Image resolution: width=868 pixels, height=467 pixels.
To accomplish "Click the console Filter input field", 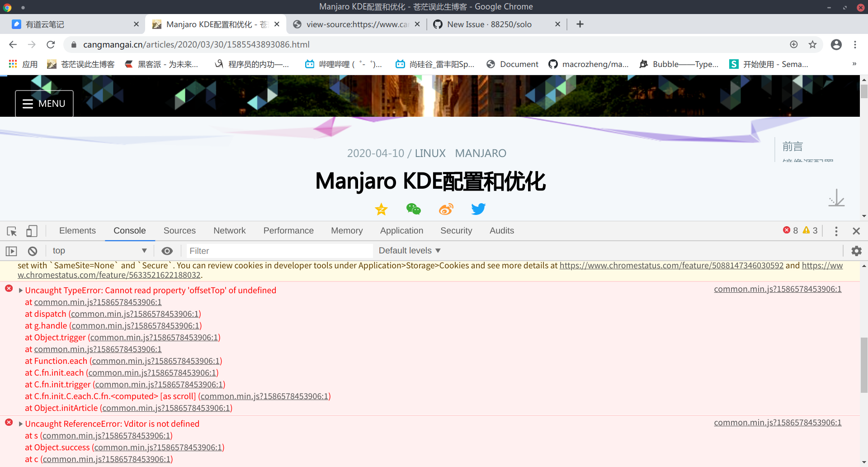I will 279,251.
